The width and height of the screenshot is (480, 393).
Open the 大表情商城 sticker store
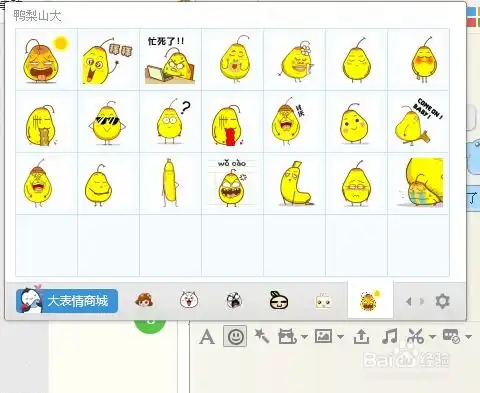[67, 301]
